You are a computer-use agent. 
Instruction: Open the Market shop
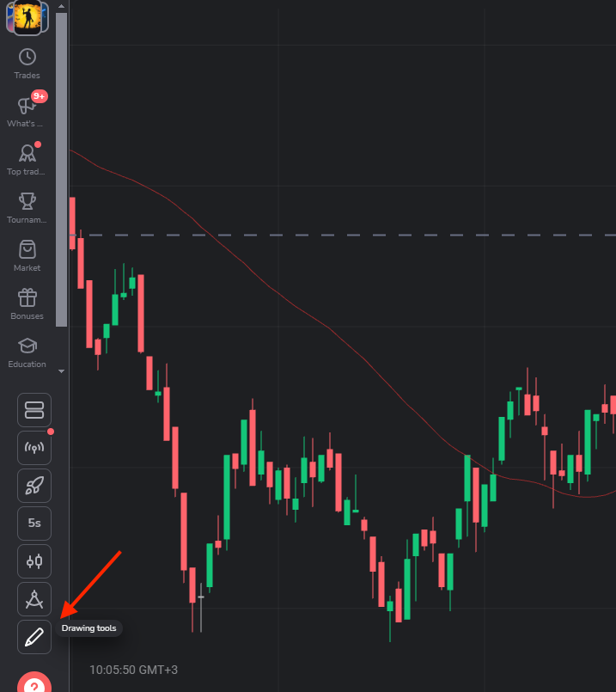pos(27,256)
